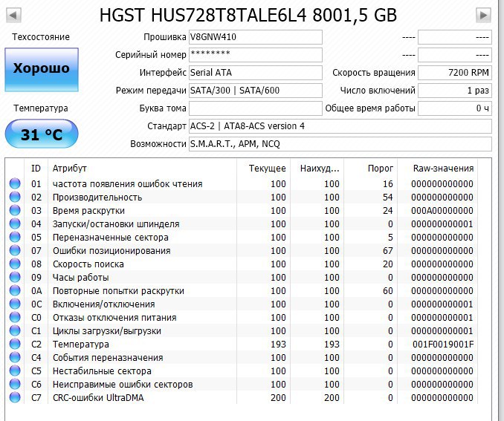504x421 pixels.
Task: Click the Скорость вращения value 7200 RPM
Action: tap(455, 73)
